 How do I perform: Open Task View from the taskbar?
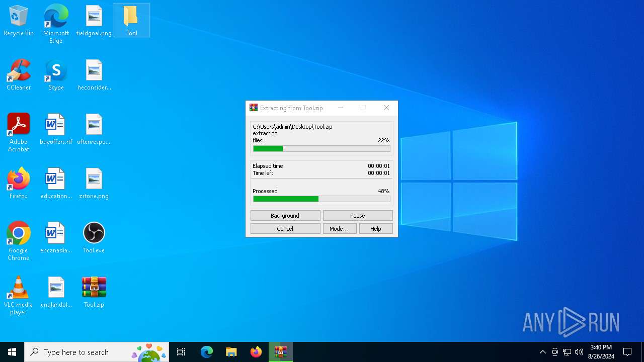[x=181, y=352]
